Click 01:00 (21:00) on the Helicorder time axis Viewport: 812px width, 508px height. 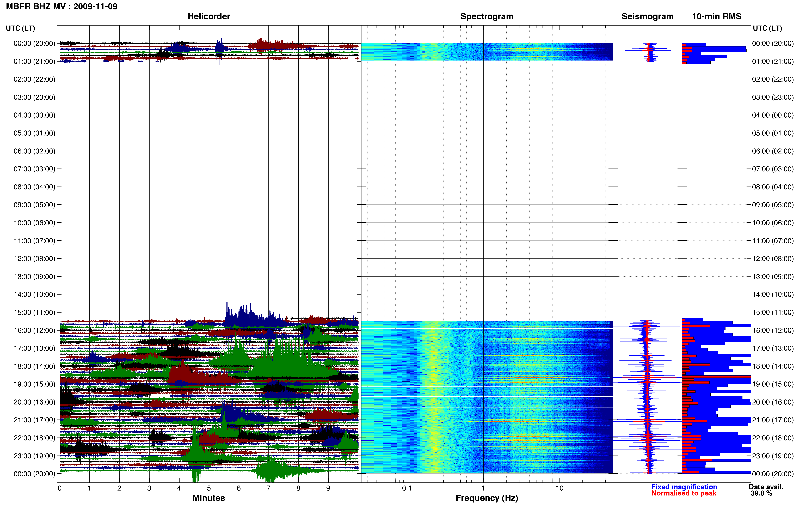coord(34,62)
